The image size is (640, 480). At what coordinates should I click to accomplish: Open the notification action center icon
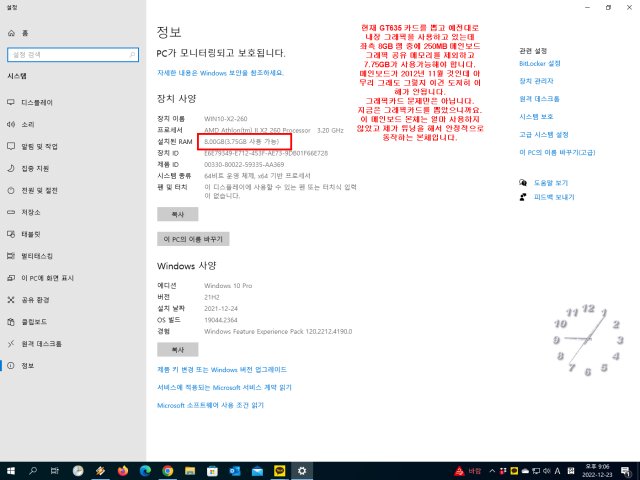(626, 471)
